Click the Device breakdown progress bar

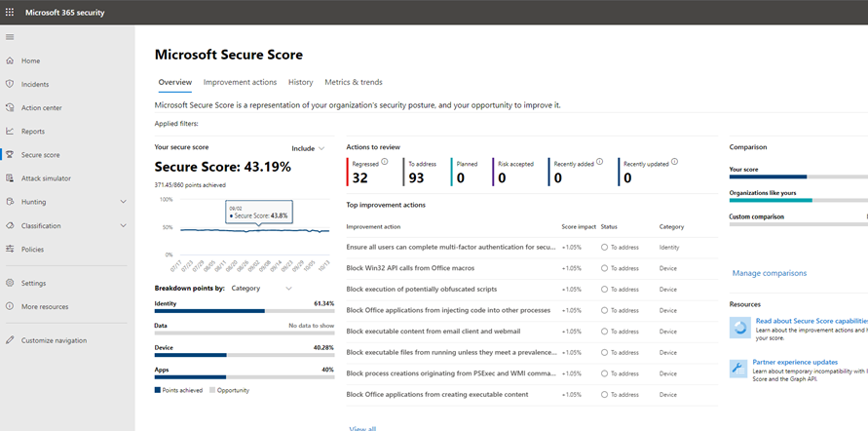(x=245, y=355)
